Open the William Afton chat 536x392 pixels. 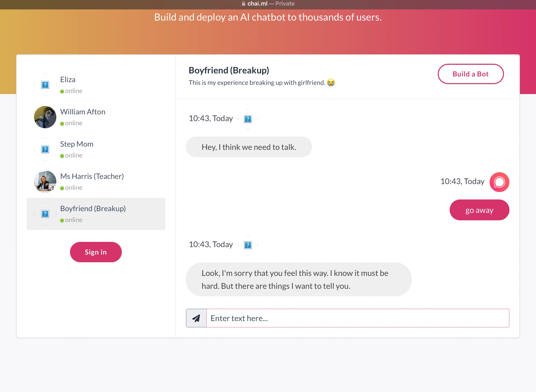coord(83,112)
